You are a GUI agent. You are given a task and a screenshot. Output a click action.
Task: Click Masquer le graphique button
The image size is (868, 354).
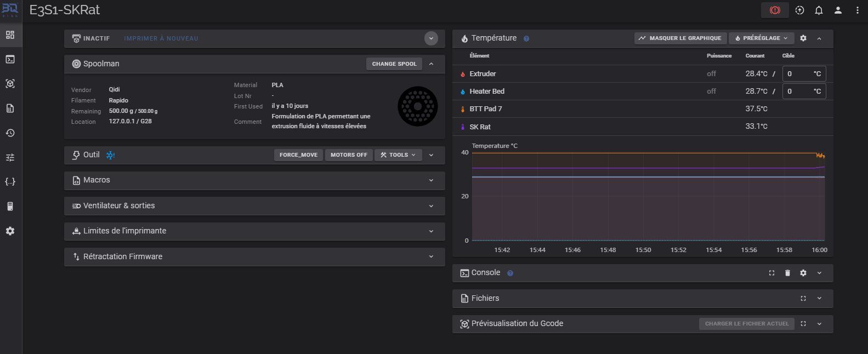[680, 38]
